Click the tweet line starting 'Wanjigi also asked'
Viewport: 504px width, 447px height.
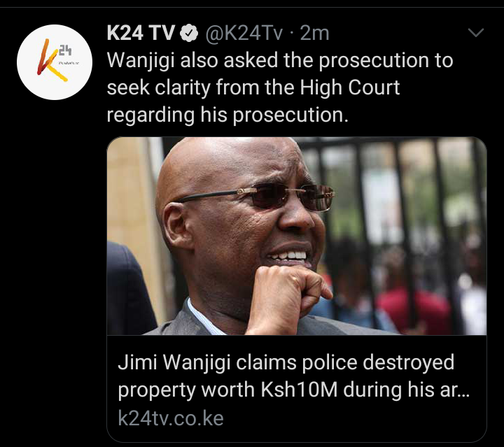point(279,60)
